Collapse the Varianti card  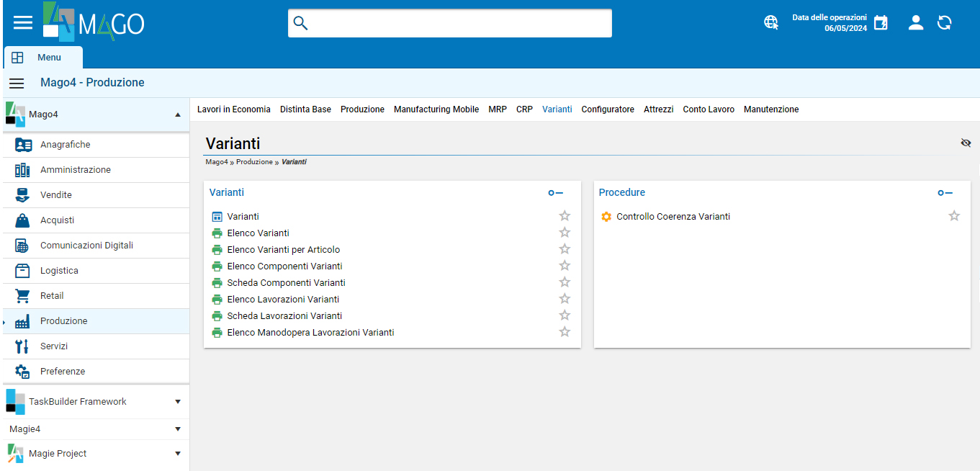555,193
